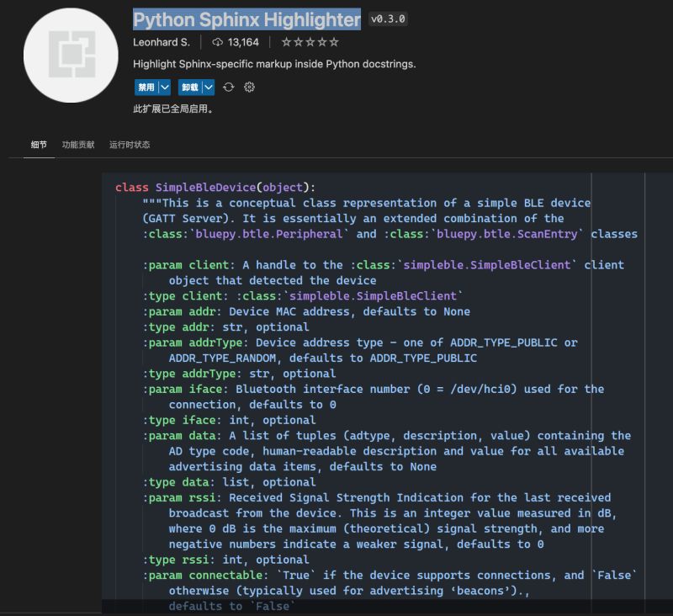Select the 细节 tab

(37, 144)
